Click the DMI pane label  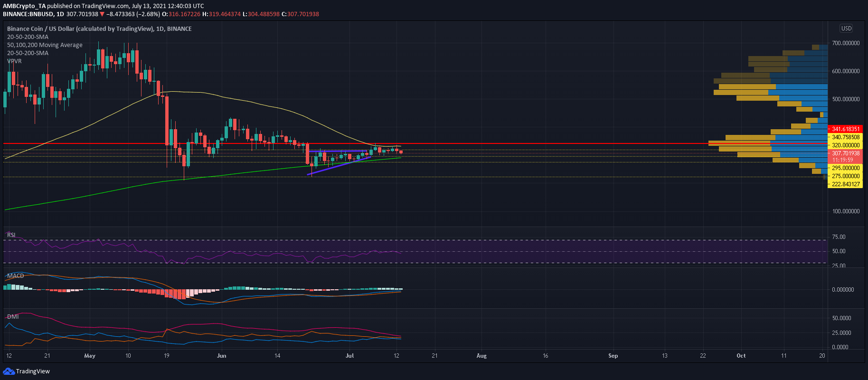pos(13,316)
